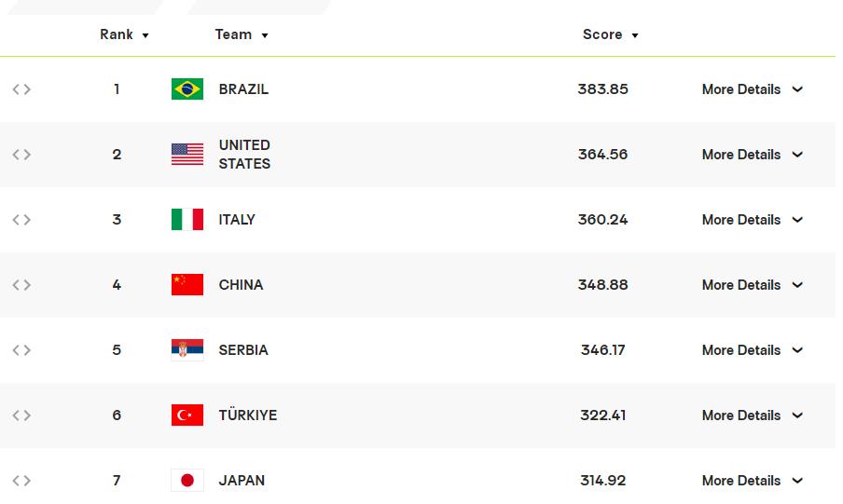Viewport: 843px width, 504px height.
Task: Click the United States flag icon
Action: pyautogui.click(x=187, y=155)
